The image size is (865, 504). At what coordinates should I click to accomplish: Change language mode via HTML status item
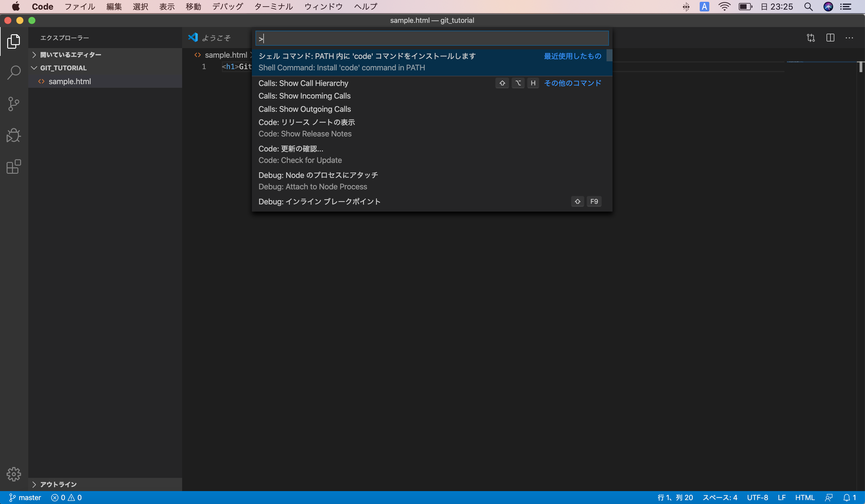tap(805, 497)
